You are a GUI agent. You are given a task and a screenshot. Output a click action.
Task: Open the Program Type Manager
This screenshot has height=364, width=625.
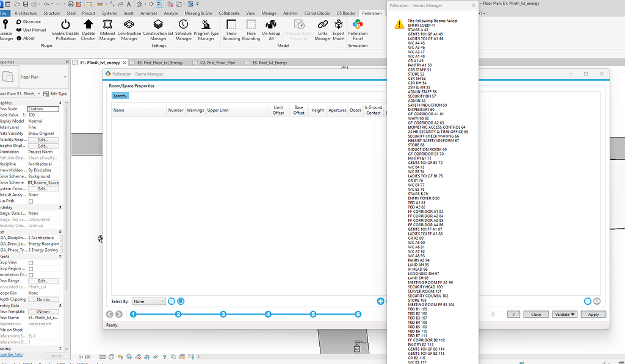(206, 29)
